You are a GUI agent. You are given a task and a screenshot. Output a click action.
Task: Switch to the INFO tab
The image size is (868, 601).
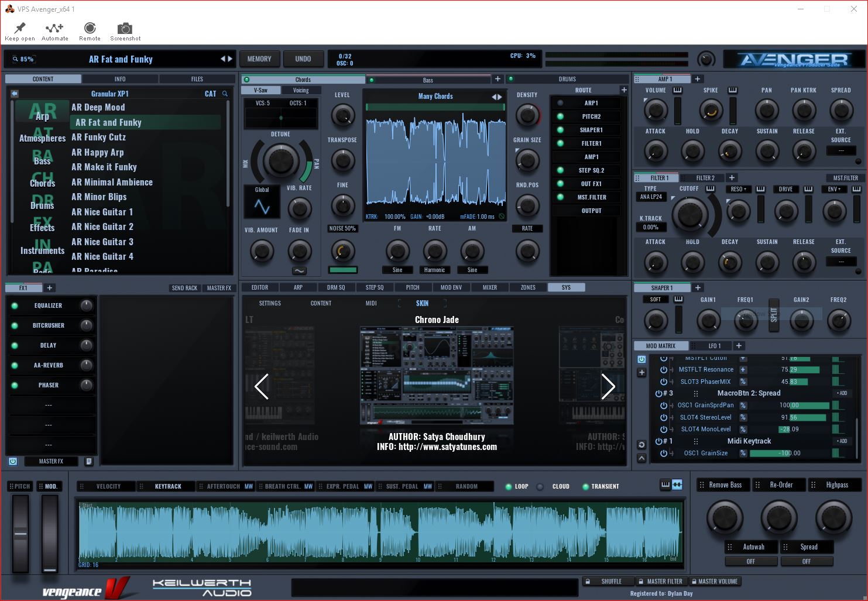(x=120, y=79)
